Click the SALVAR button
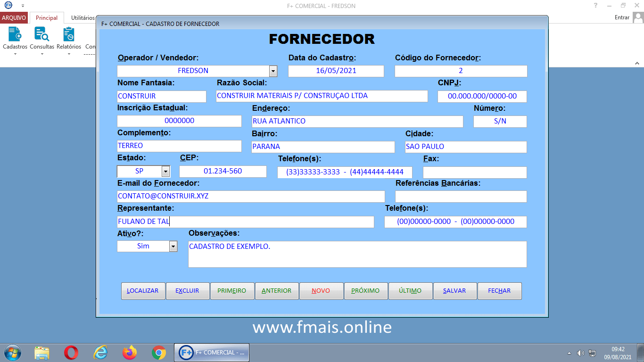 click(454, 291)
